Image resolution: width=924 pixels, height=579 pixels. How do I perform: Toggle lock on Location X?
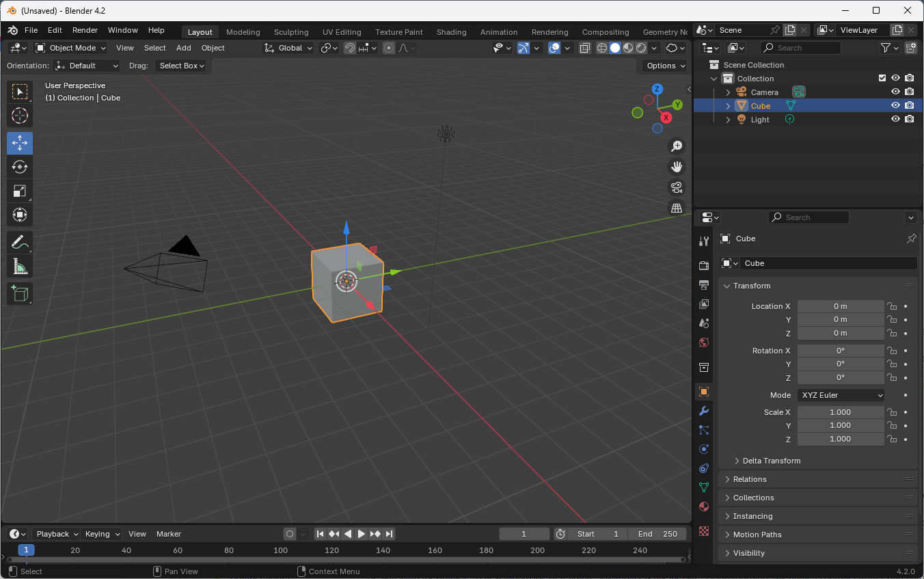(892, 306)
